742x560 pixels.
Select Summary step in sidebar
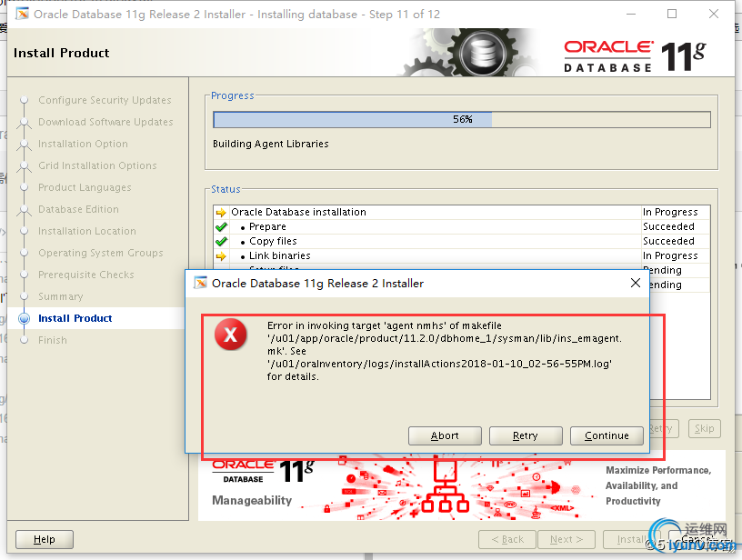tap(61, 296)
